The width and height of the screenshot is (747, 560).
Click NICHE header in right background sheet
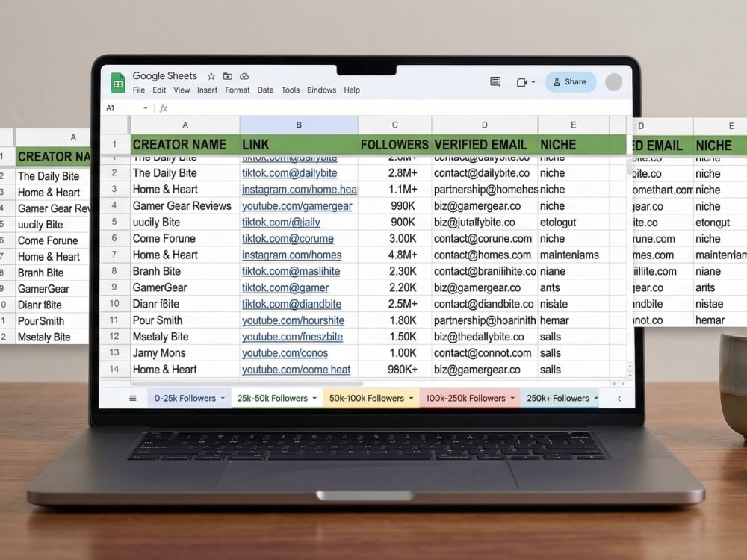point(720,146)
